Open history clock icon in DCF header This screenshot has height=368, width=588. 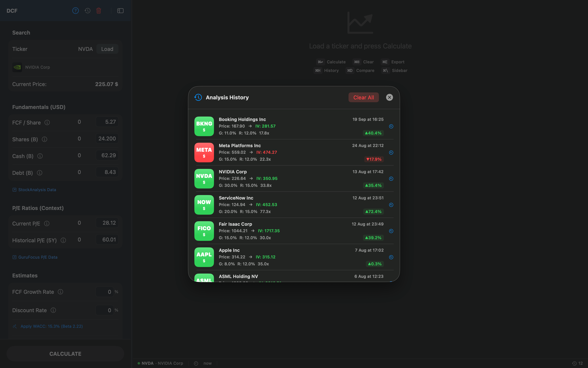tap(87, 11)
